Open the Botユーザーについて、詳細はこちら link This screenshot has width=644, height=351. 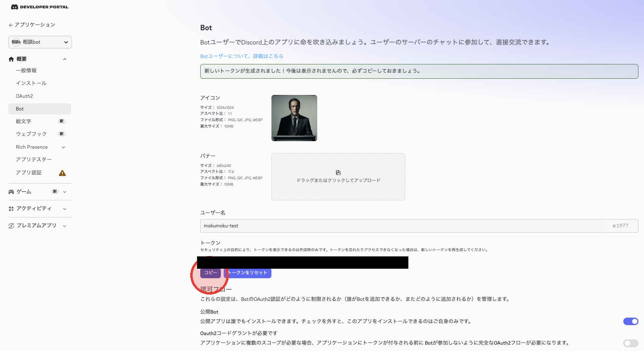[x=242, y=56]
